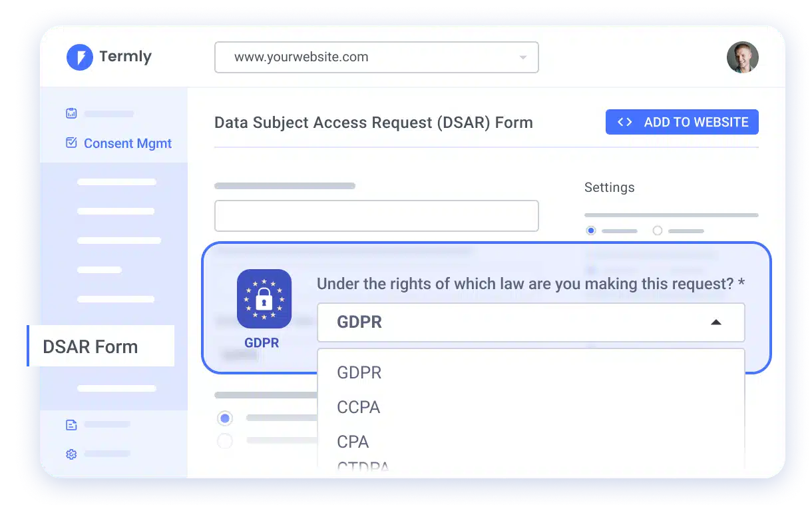The width and height of the screenshot is (812, 505).
Task: Click the Consent Mgmt checkmark icon
Action: point(71,143)
